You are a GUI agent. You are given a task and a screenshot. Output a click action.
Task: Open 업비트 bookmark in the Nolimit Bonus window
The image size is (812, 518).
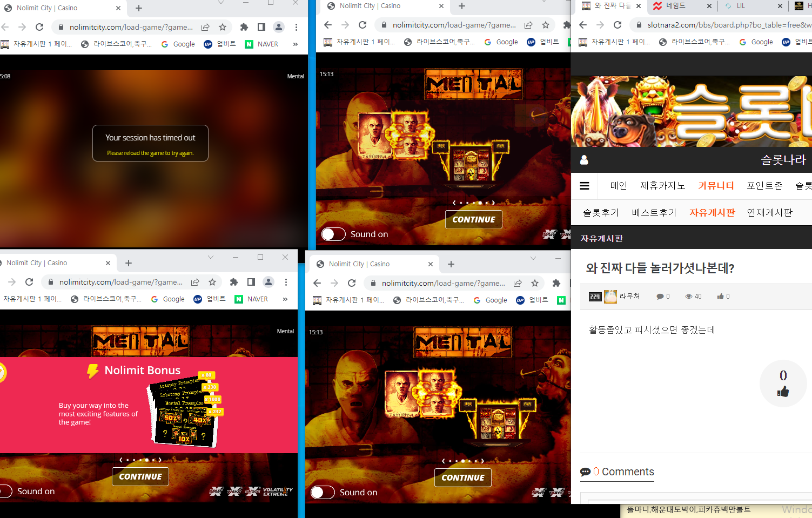tap(210, 299)
